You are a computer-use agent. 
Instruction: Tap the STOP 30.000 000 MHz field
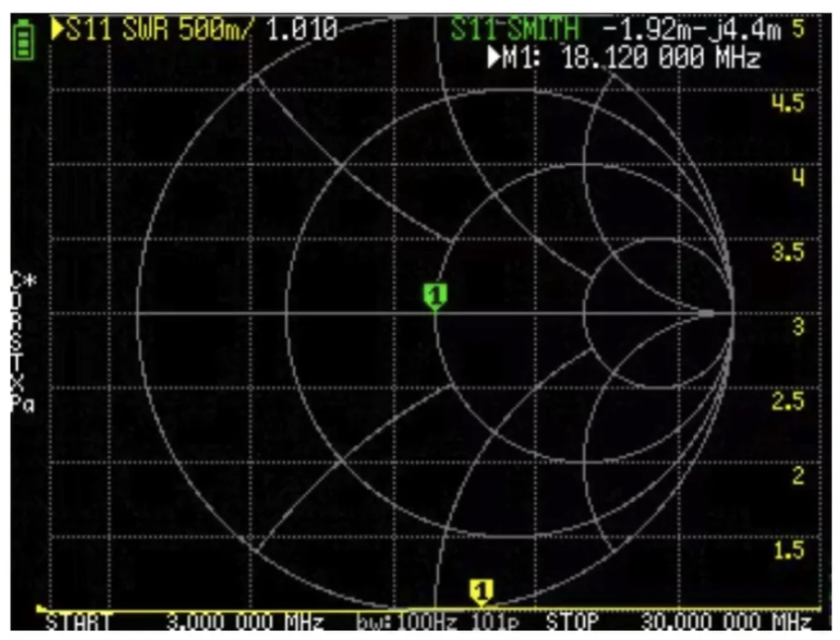click(679, 622)
